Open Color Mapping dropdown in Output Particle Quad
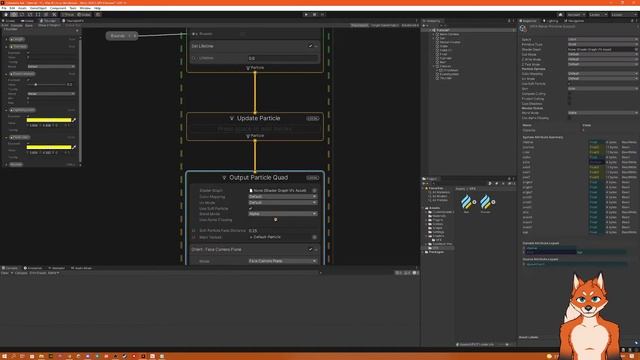Screen dimensions: 640x360 click(282, 196)
